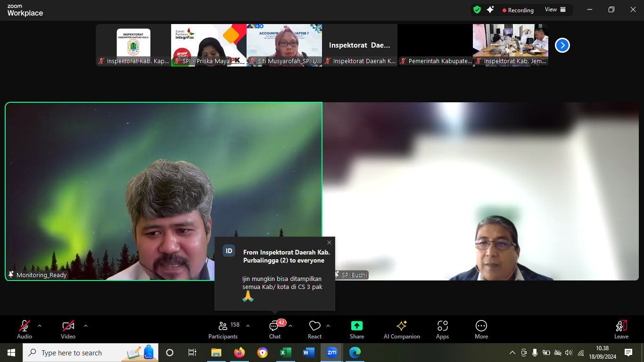The height and width of the screenshot is (362, 644).
Task: Unmute the microphone Audio button
Action: pyautogui.click(x=25, y=329)
